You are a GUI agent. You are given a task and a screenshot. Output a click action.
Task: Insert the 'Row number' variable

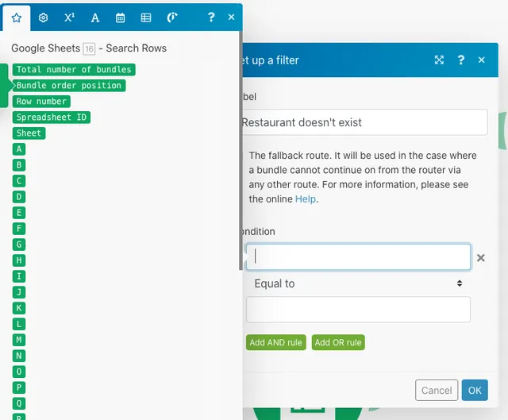tap(41, 102)
